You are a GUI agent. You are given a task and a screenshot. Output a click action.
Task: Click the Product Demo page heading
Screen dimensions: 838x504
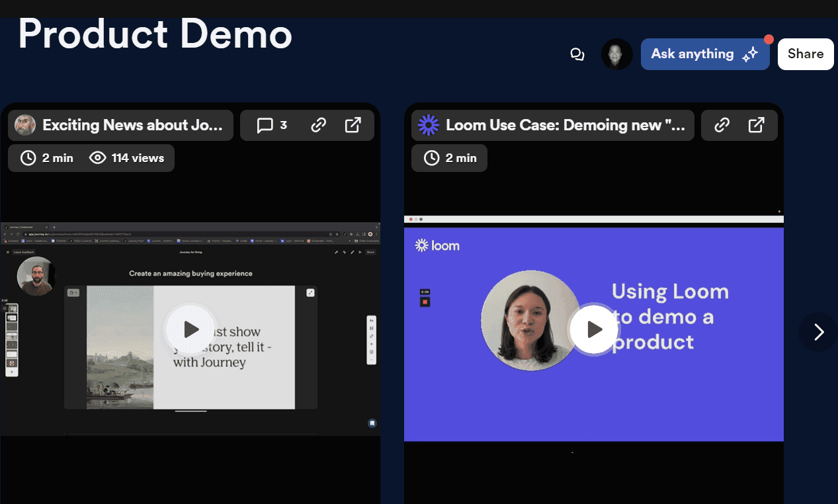point(155,33)
